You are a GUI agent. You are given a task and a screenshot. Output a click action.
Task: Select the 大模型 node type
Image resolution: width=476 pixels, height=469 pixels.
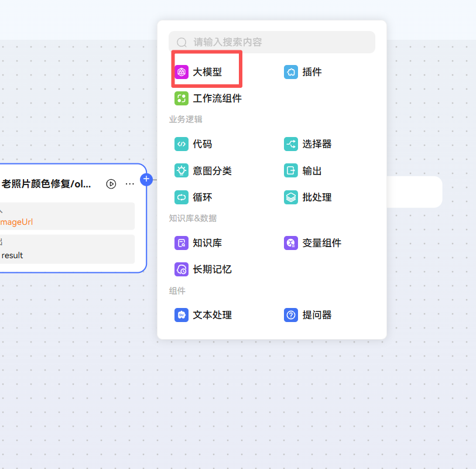(x=206, y=71)
